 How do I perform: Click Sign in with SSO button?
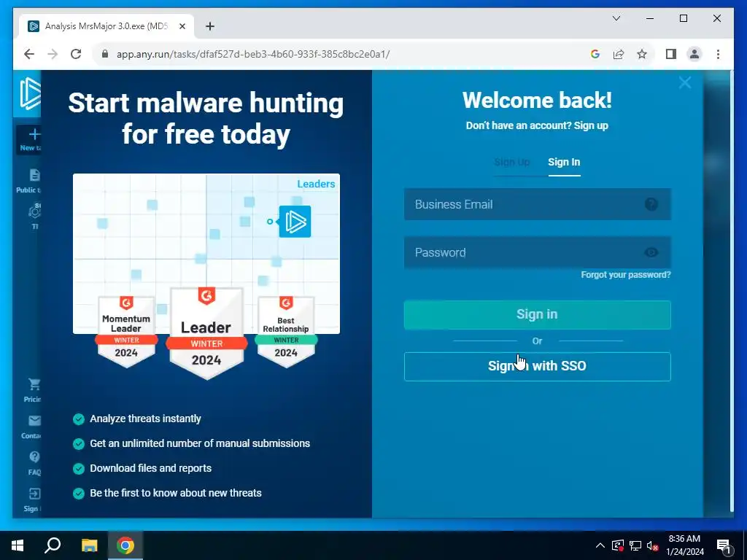pos(538,367)
